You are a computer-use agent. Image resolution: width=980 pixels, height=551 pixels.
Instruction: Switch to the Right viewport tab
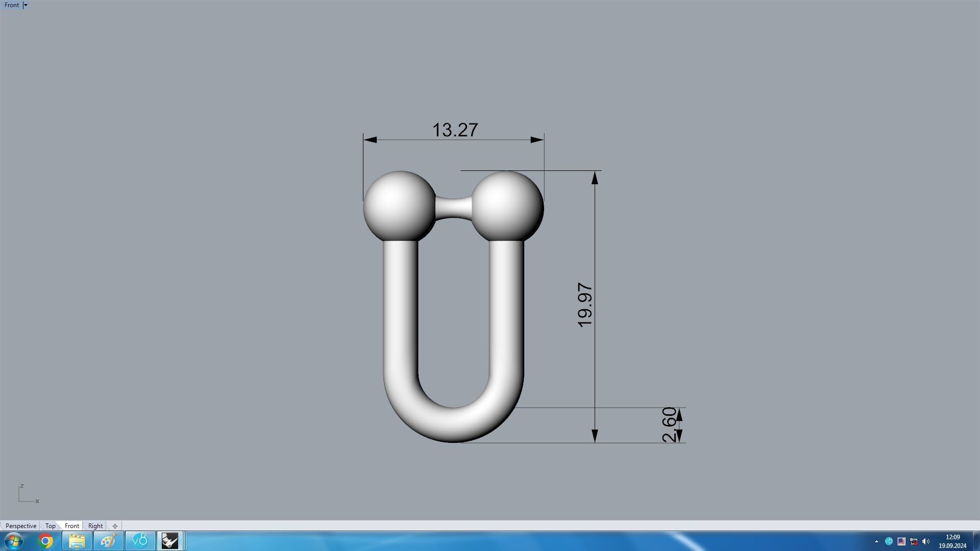coord(95,526)
